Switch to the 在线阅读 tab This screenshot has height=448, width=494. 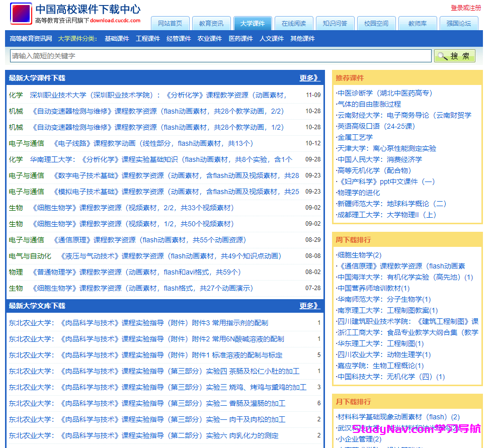click(294, 23)
